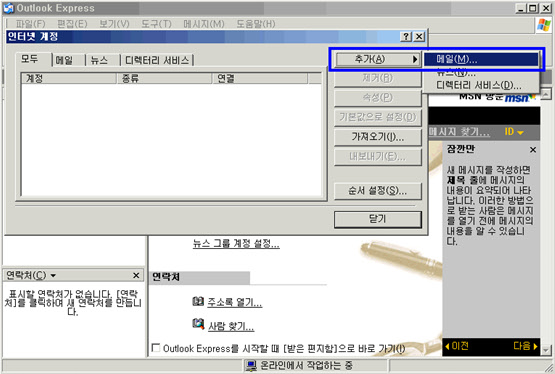Switch to the 뉴스 tab
Image resolution: width=555 pixels, height=374 pixels.
tap(99, 60)
